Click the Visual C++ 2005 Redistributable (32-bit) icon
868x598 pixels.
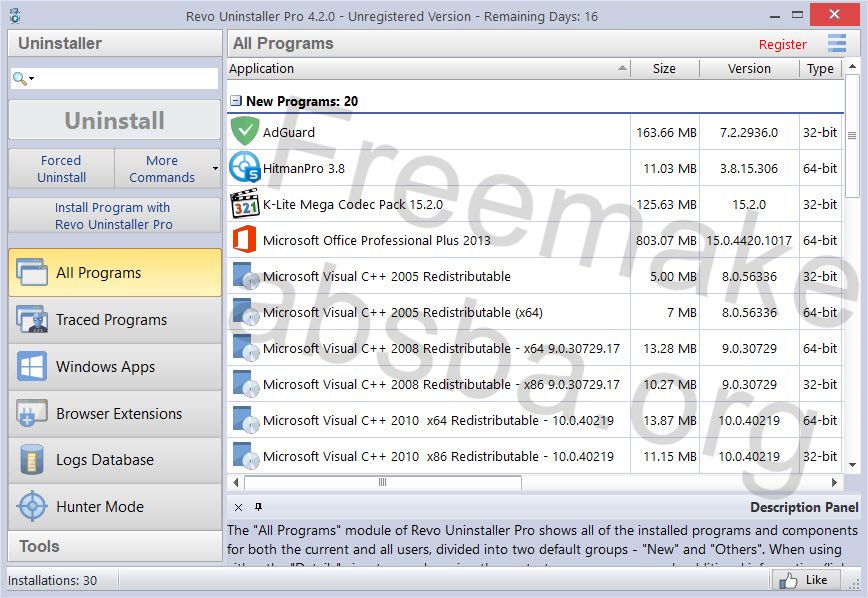246,276
